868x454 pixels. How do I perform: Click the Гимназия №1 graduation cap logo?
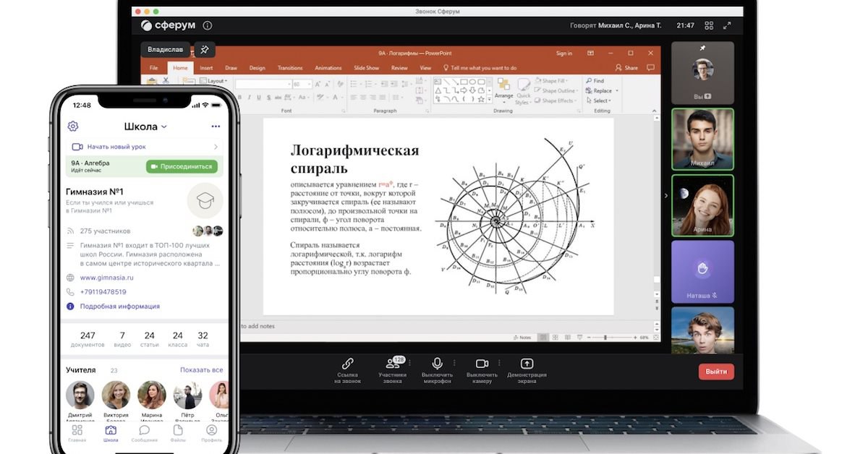click(x=205, y=201)
